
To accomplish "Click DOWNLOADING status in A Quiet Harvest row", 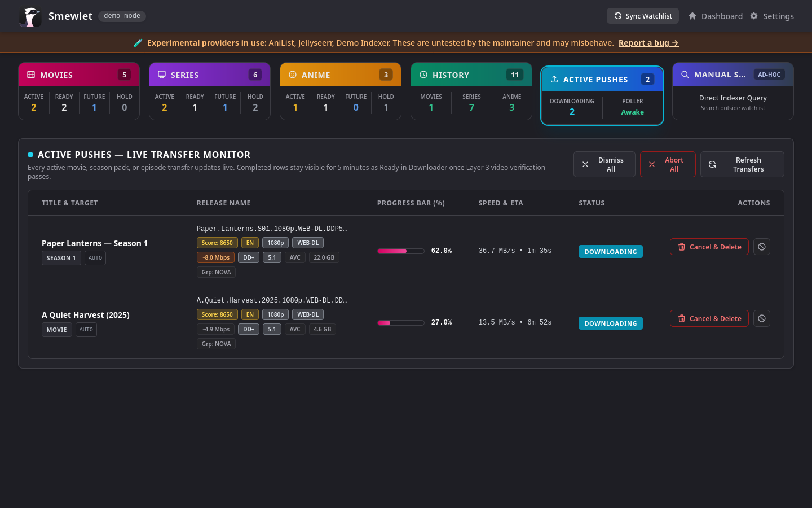I will (611, 323).
